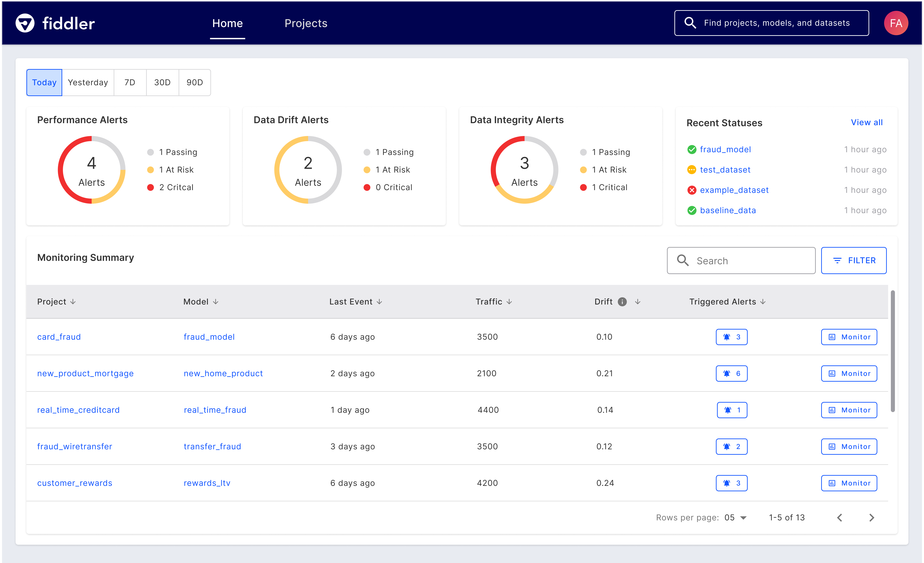The width and height of the screenshot is (924, 563).
Task: Click the Fiddler logo icon
Action: (x=25, y=23)
